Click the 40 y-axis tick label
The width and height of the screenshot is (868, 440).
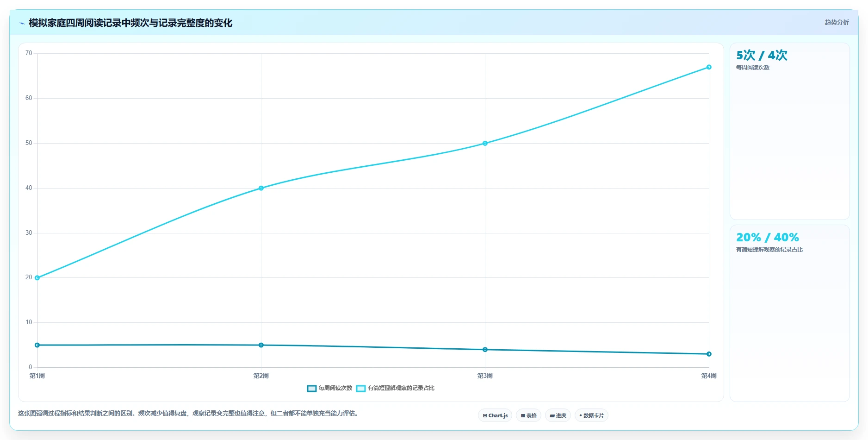[x=29, y=188]
